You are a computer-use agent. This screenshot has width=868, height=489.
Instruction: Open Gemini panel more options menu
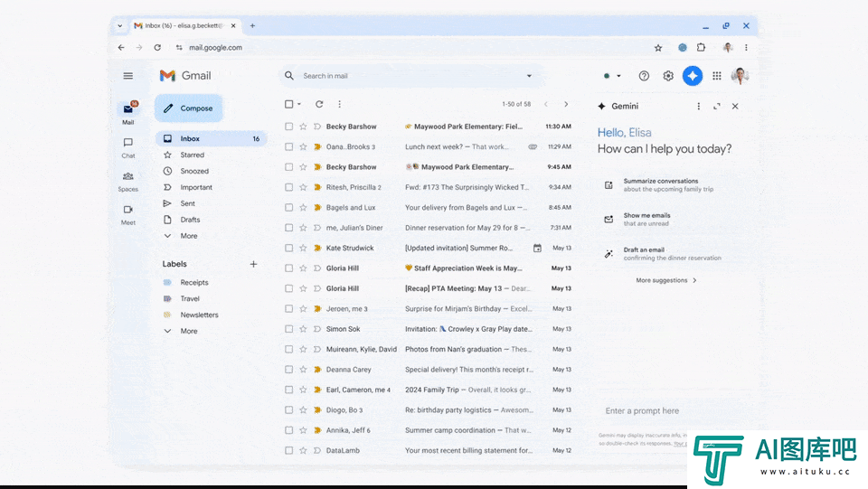(699, 107)
